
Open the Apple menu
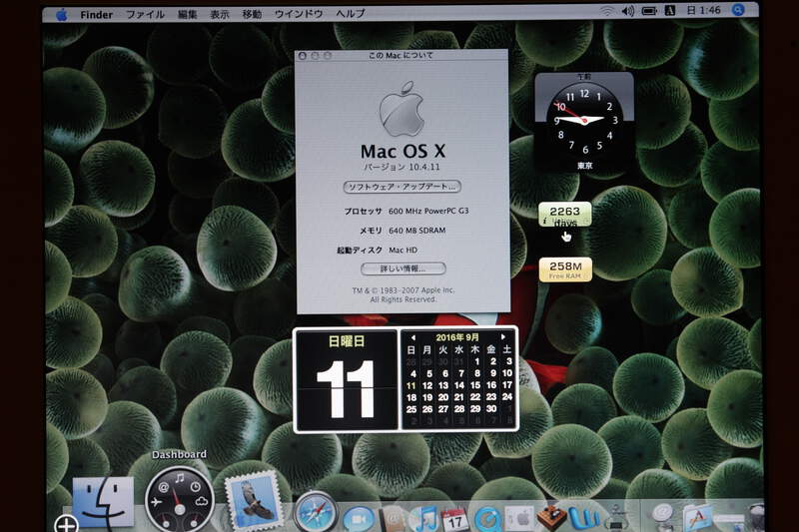(x=62, y=14)
